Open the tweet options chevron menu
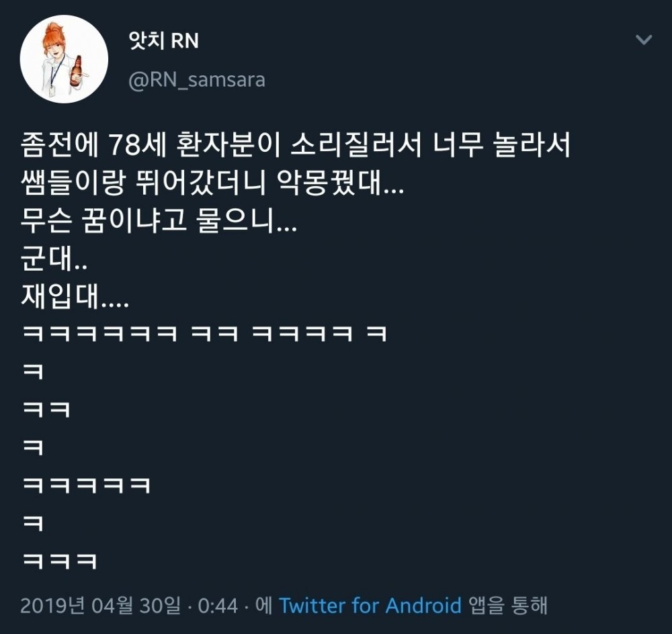 tap(643, 40)
